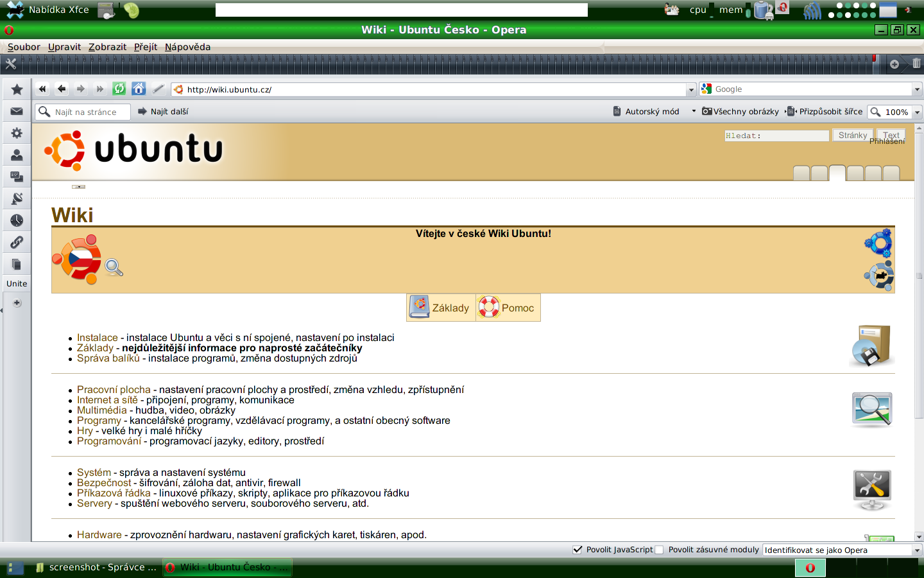Go back with the Back arrow
This screenshot has height=578, width=924.
point(62,89)
